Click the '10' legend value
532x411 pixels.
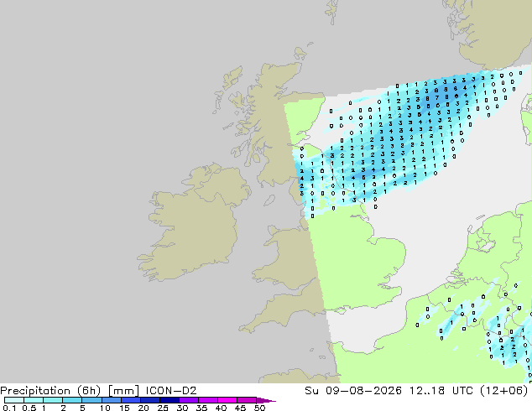click(x=105, y=408)
